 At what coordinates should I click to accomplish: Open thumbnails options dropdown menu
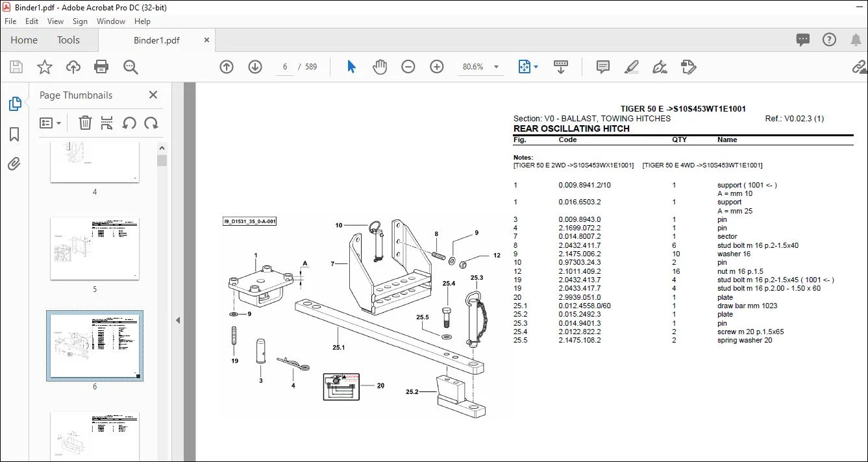[51, 123]
